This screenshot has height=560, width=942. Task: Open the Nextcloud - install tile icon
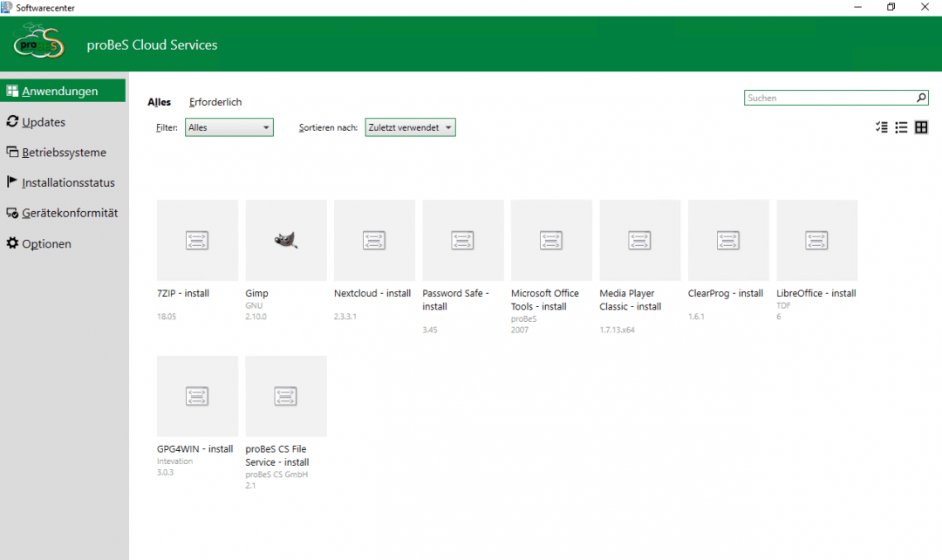(374, 241)
